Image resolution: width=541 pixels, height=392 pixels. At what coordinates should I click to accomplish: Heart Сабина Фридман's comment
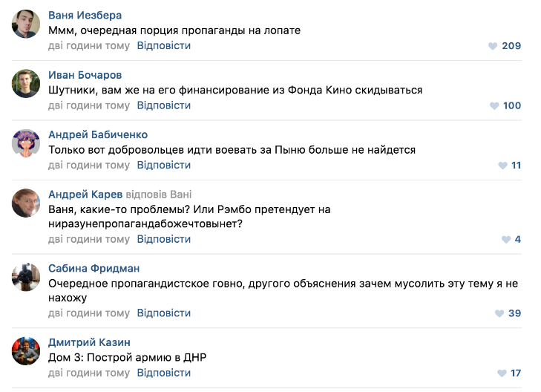pos(499,314)
